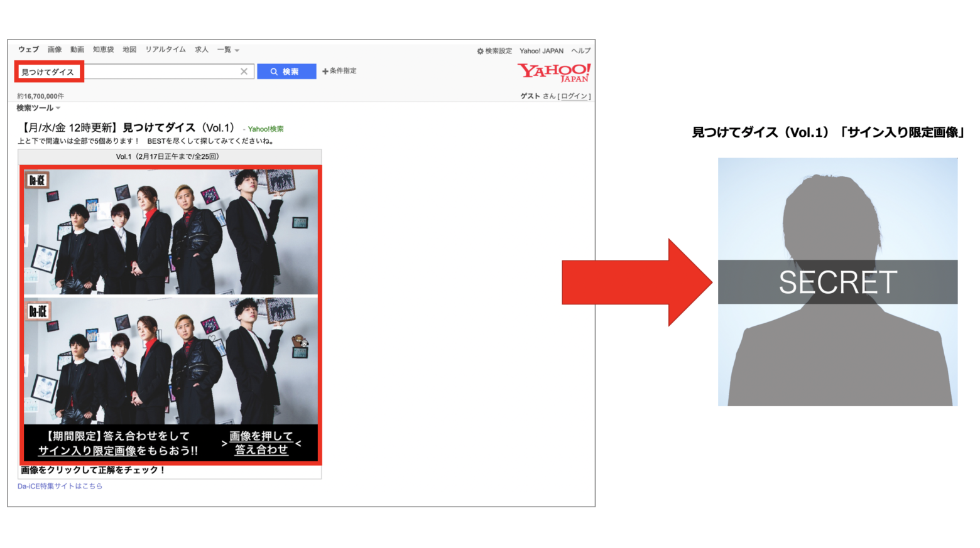
Task: Expand the 一覧 dropdown menu
Action: (x=228, y=50)
